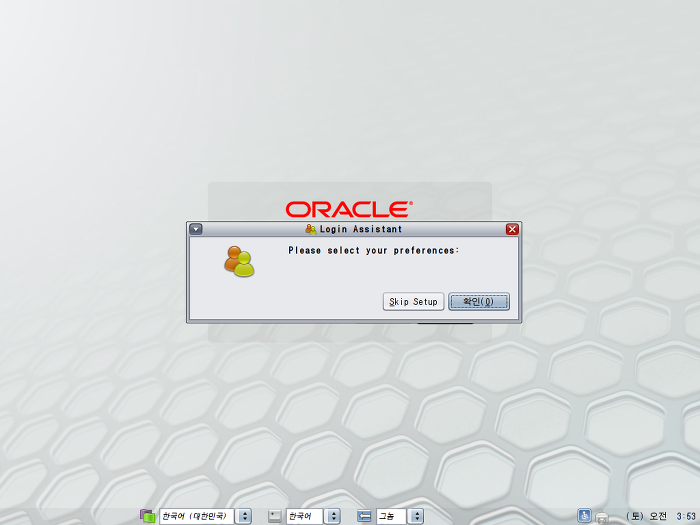Open the 그놈 session combo box
Image resolution: width=700 pixels, height=525 pixels.
[391, 517]
